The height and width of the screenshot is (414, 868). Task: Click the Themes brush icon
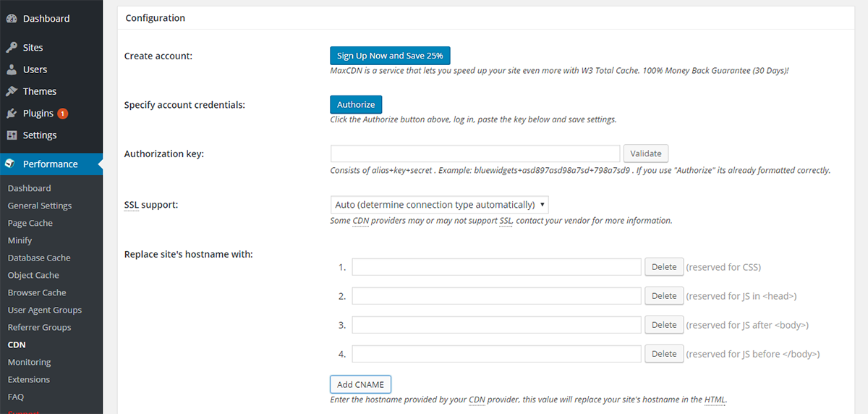[11, 91]
